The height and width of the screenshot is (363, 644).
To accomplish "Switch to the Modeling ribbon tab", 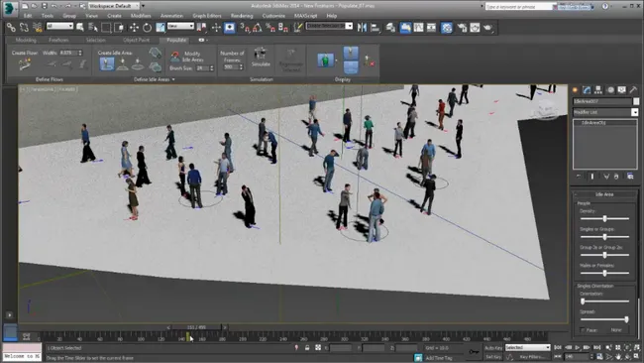I will click(26, 40).
